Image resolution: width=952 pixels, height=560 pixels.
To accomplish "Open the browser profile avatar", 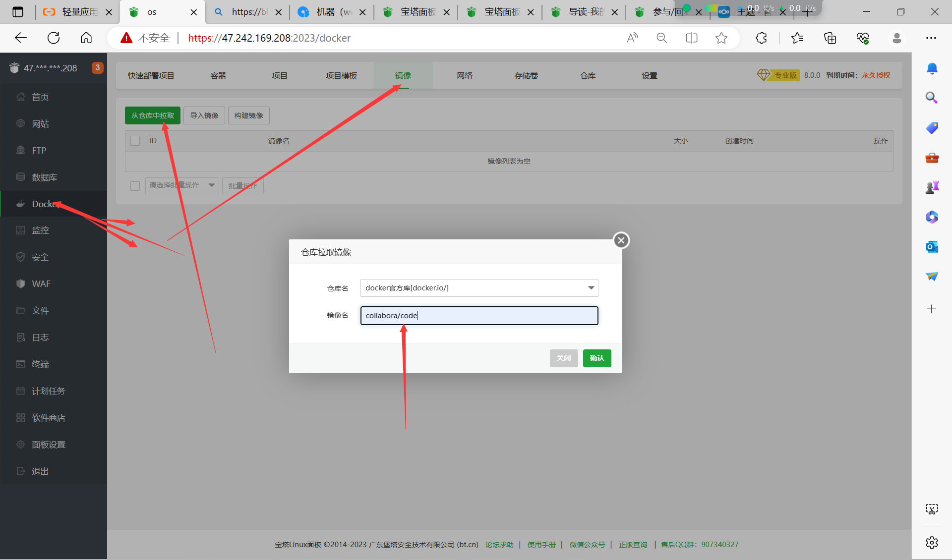I will coord(896,38).
